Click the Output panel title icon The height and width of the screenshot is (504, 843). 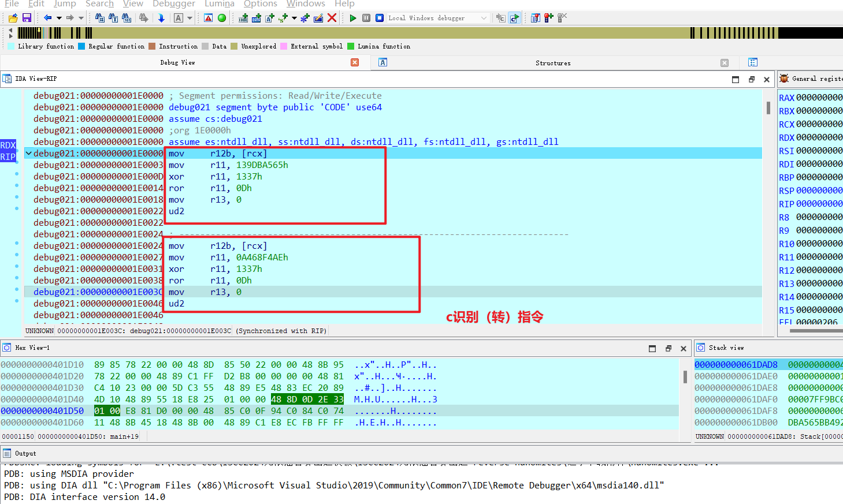7,453
